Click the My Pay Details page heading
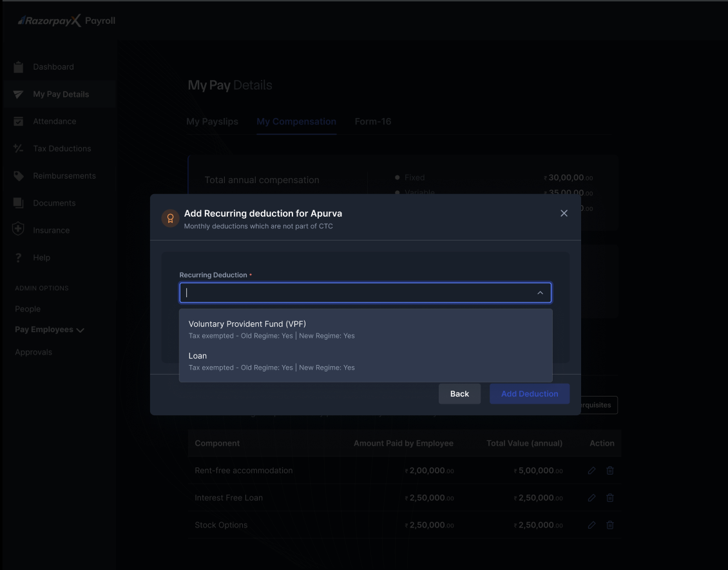The height and width of the screenshot is (570, 728). point(230,85)
